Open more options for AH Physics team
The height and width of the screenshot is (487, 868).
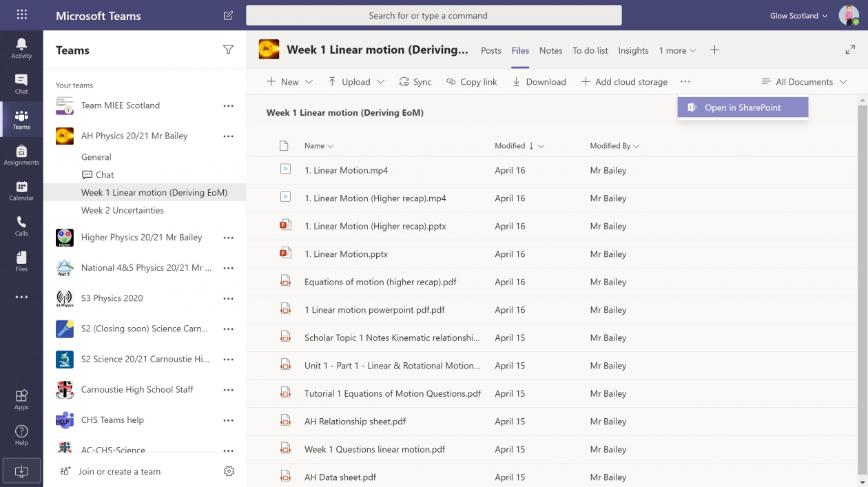228,136
